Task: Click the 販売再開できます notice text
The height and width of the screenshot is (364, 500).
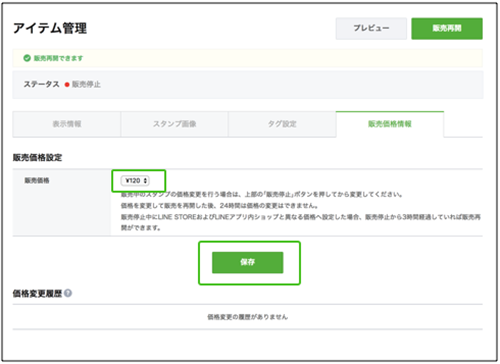Action: point(58,58)
